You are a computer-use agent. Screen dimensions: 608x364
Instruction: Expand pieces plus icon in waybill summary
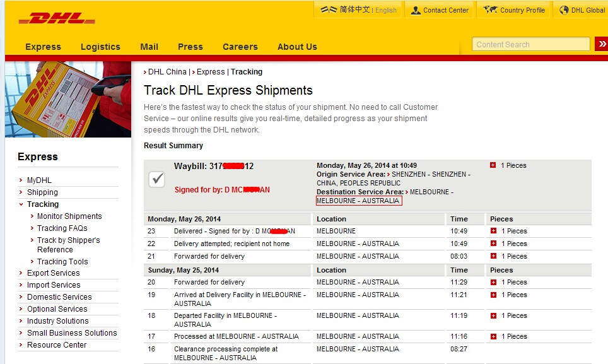pyautogui.click(x=493, y=165)
